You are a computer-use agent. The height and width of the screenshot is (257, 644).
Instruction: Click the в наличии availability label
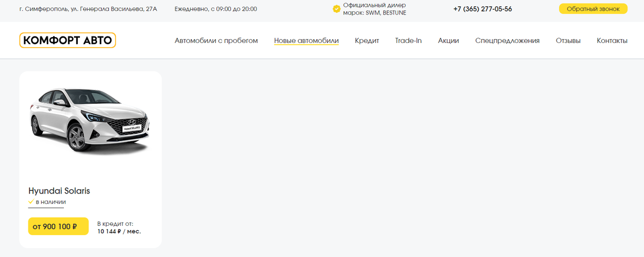50,202
